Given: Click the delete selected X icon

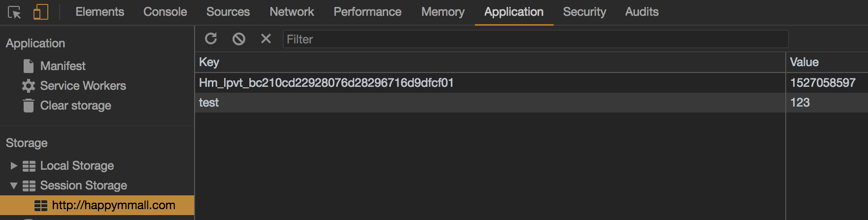Looking at the screenshot, I should pos(266,38).
